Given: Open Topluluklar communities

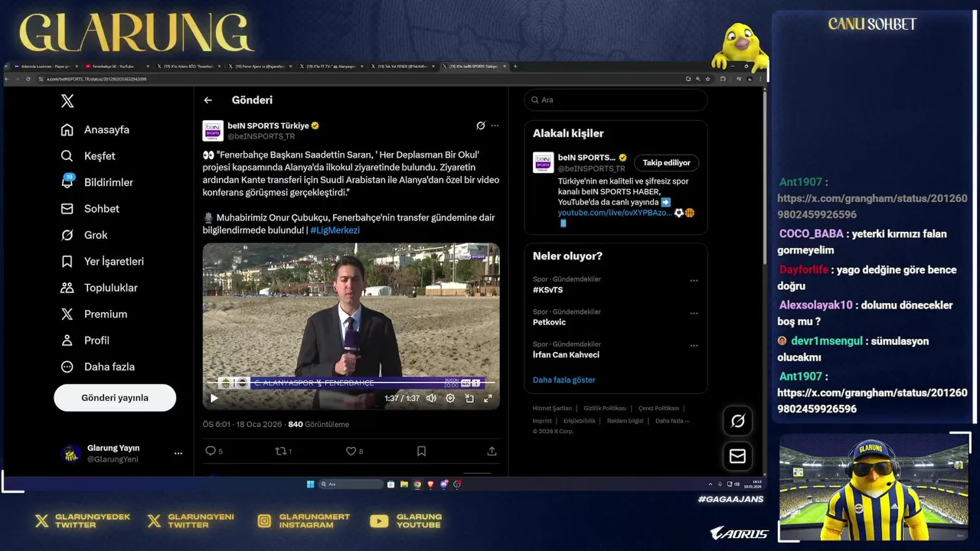Looking at the screenshot, I should (x=99, y=288).
